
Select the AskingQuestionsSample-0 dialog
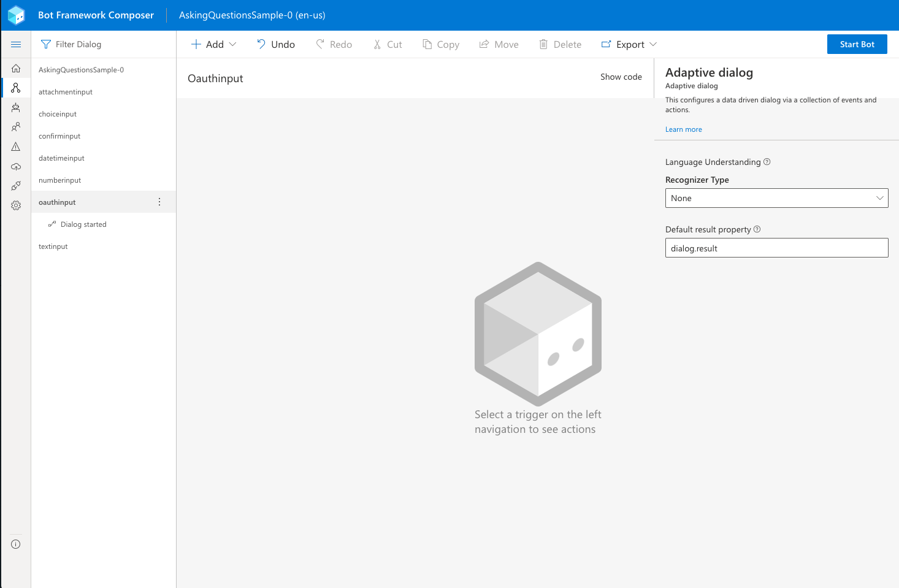104,70
